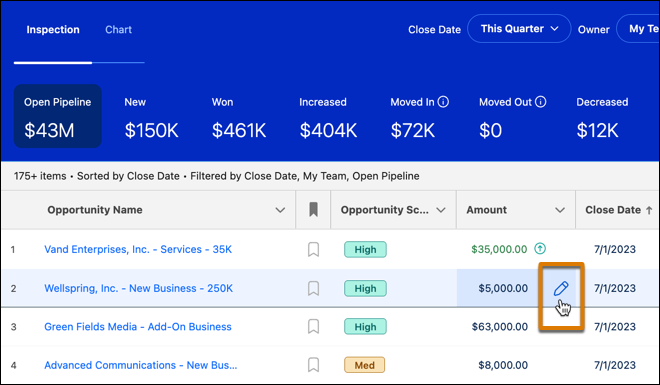
Task: Open the Opportunity Score column menu chevron
Action: click(441, 210)
